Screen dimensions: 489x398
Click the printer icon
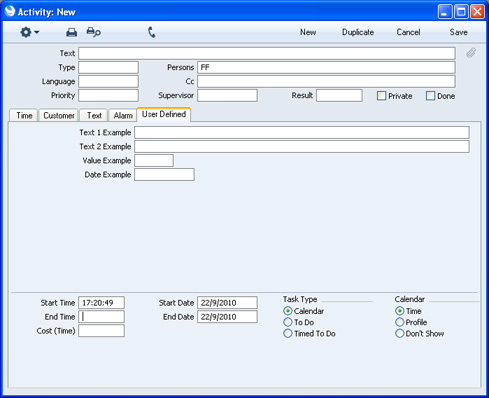point(71,32)
